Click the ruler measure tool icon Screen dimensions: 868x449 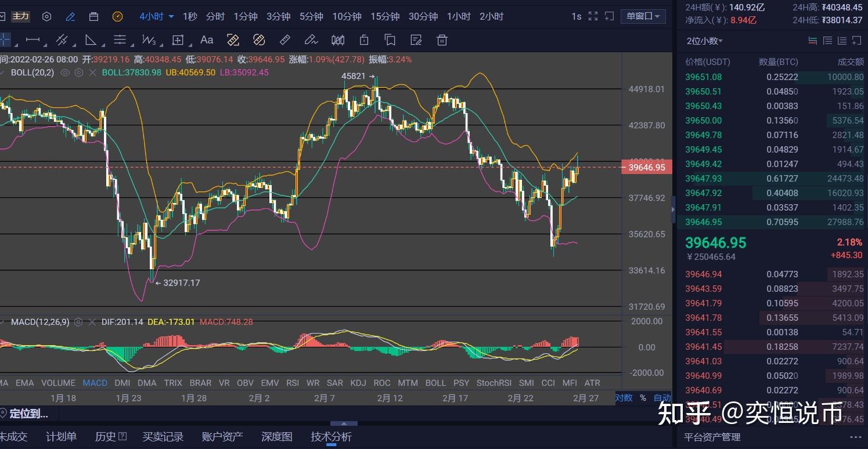(x=233, y=40)
